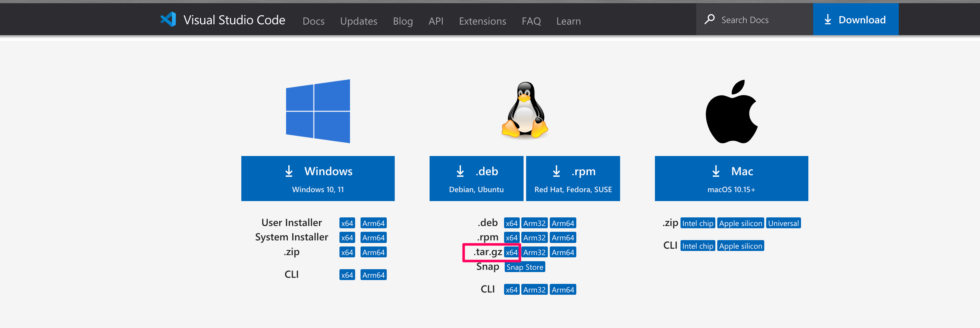Image resolution: width=980 pixels, height=328 pixels.
Task: Download VS Code for Mac
Action: 731,178
